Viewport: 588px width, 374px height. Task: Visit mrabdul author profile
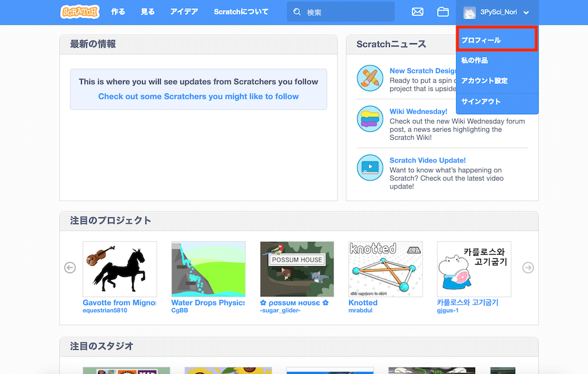(x=360, y=310)
